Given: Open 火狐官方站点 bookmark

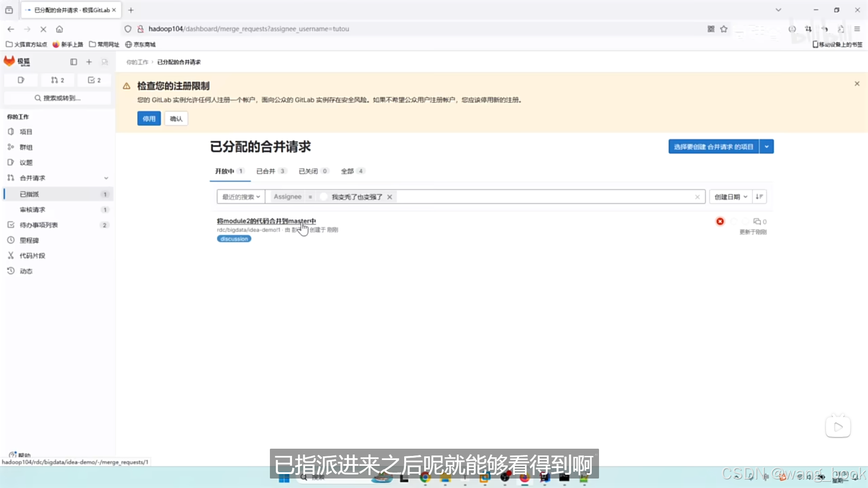Looking at the screenshot, I should pyautogui.click(x=27, y=44).
